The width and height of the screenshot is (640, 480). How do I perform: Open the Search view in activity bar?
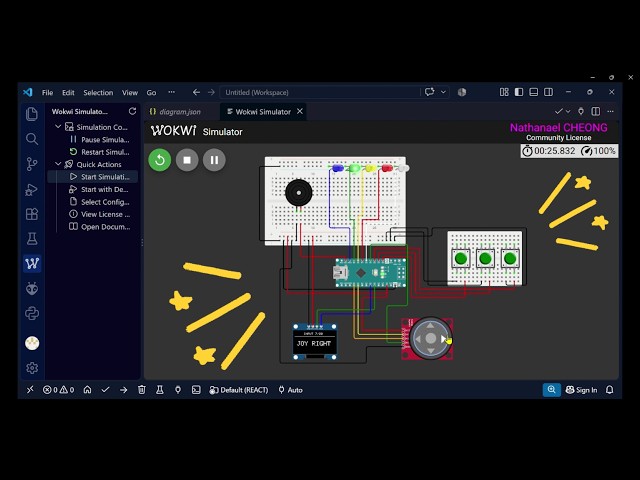tap(32, 139)
